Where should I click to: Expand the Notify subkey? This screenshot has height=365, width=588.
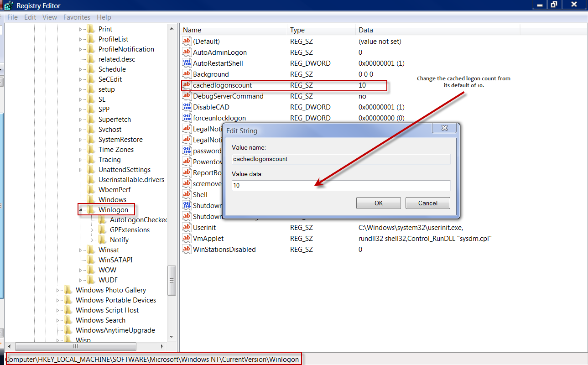click(x=93, y=240)
